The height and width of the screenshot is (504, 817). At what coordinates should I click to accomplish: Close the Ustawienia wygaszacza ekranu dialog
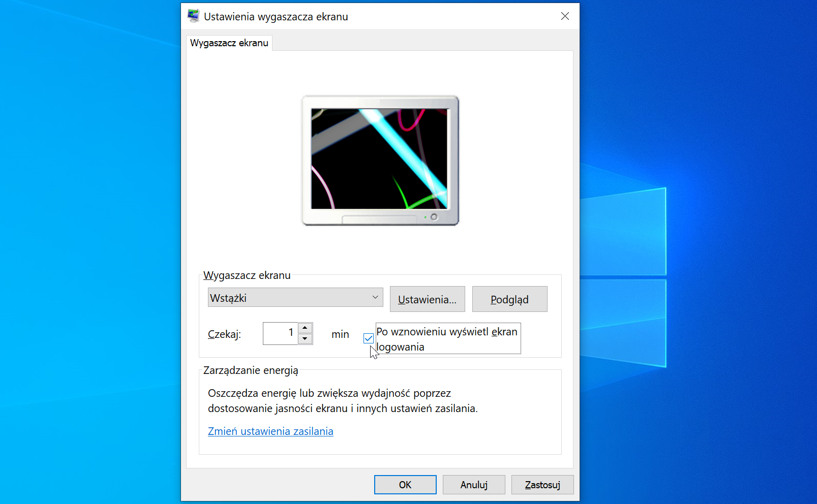click(x=565, y=16)
